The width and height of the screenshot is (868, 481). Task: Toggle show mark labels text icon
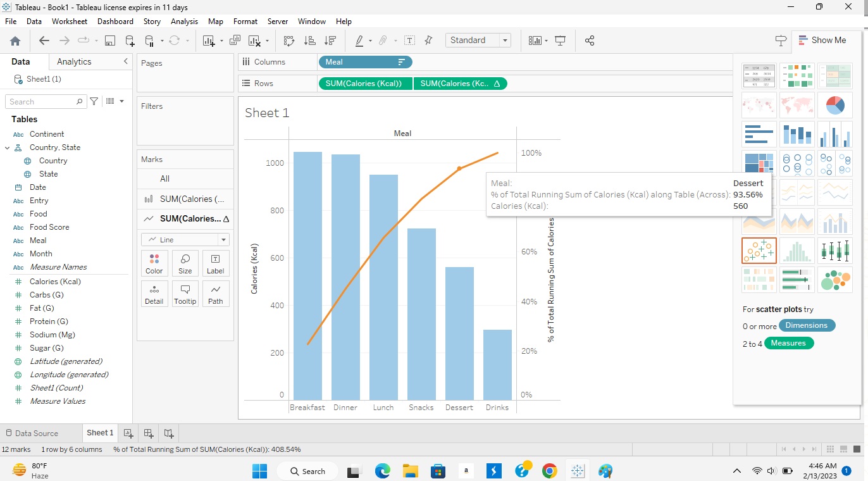tap(409, 41)
